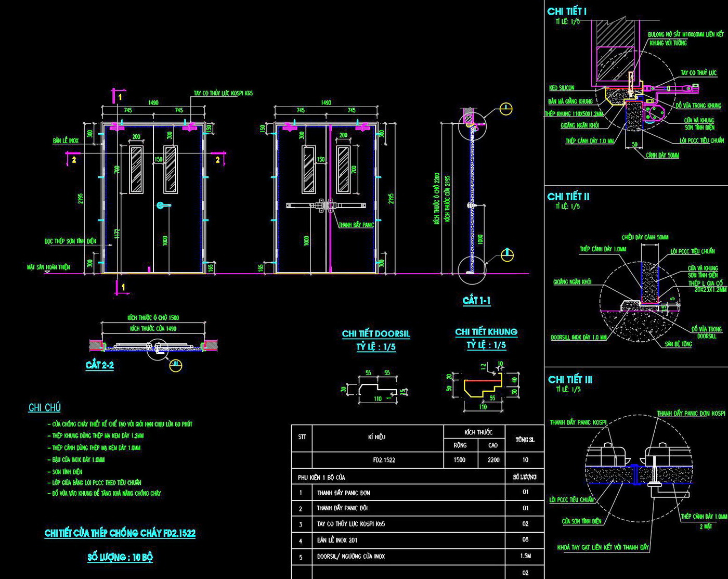This screenshot has height=579, width=728.
Task: Select the THANH ĐẨY PANIC label on right elevation
Action: click(356, 225)
